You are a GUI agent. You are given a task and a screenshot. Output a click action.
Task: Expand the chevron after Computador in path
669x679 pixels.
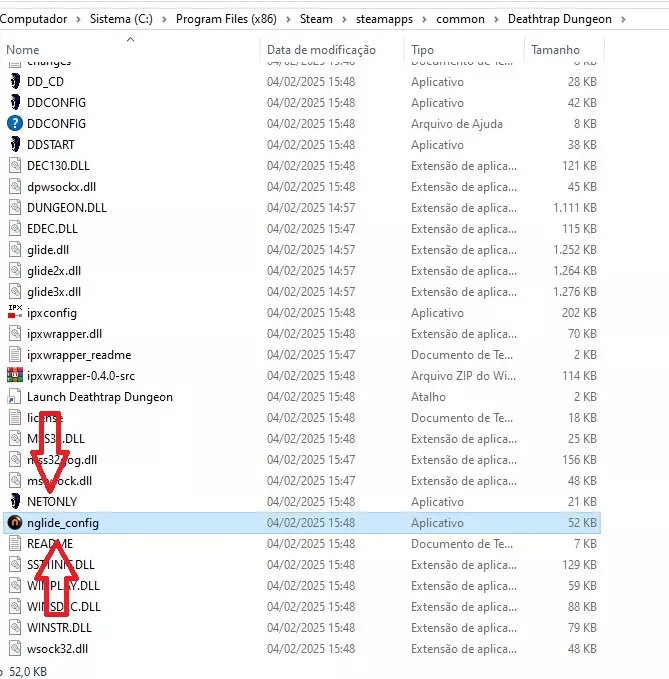pos(78,19)
